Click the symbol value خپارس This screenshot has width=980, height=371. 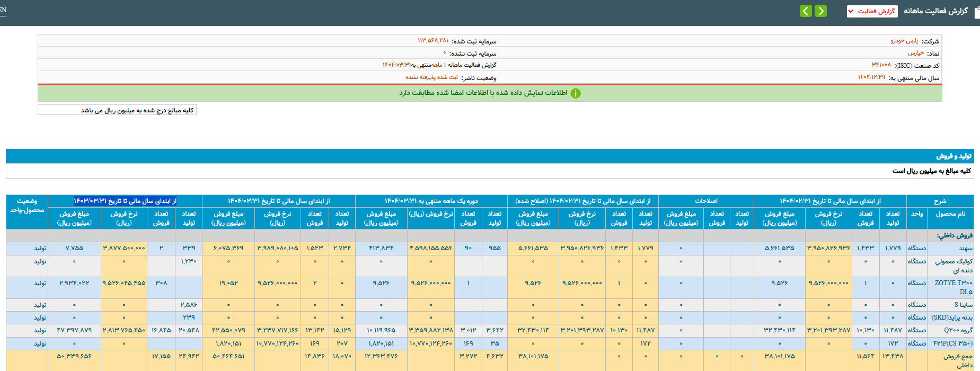pyautogui.click(x=915, y=53)
